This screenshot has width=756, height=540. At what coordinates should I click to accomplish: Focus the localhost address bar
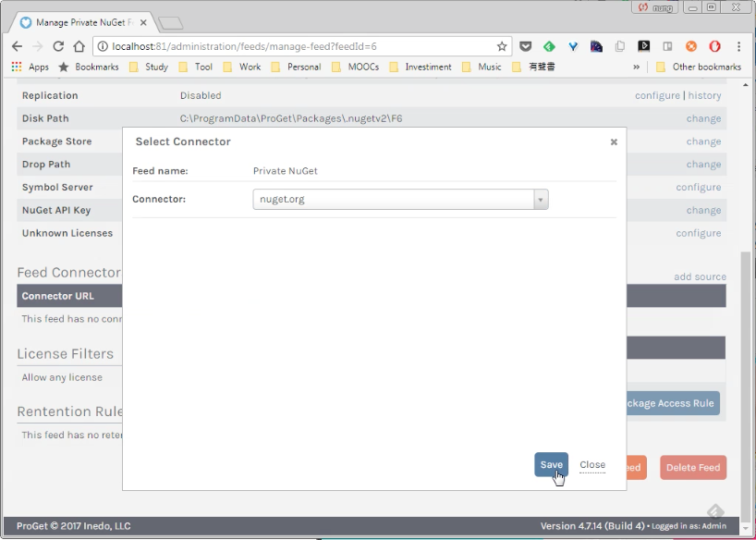pos(302,46)
